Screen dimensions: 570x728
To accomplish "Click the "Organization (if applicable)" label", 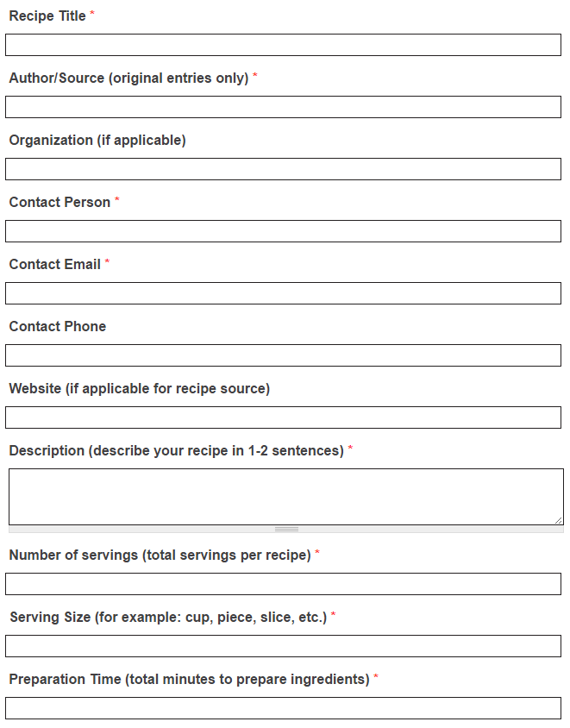I will coord(97,141).
